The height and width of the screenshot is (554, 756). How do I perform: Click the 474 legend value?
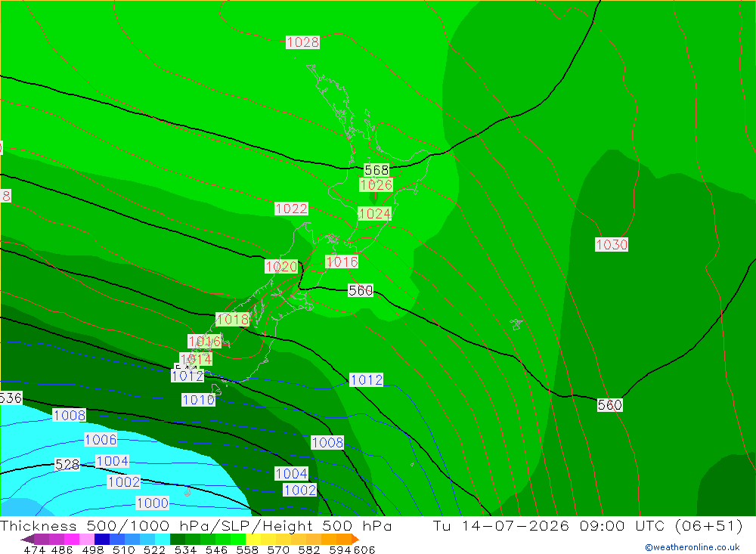tap(34, 550)
